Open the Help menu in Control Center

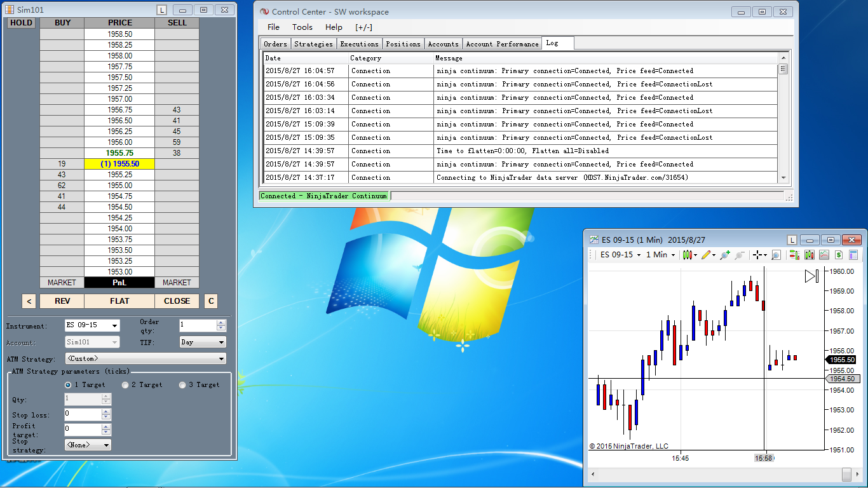[x=334, y=27]
